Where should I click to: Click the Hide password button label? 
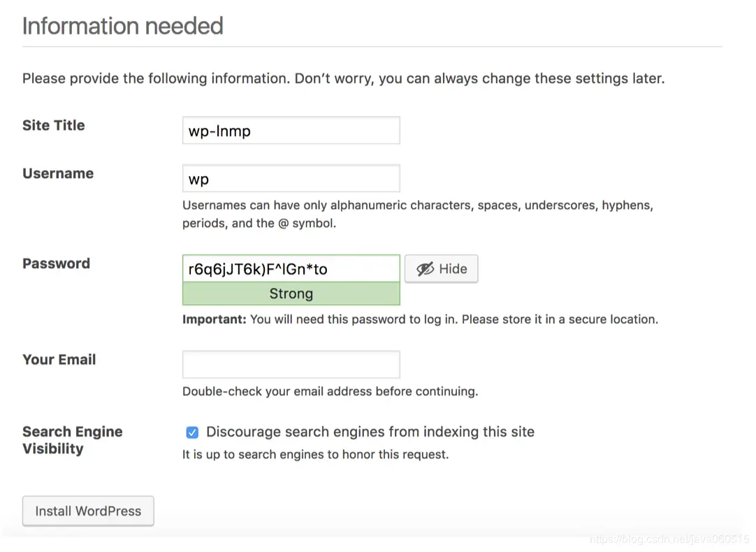pyautogui.click(x=453, y=269)
